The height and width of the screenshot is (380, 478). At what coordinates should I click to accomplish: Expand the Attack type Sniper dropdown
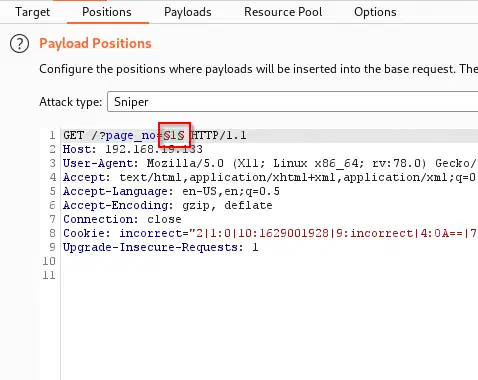[293, 102]
